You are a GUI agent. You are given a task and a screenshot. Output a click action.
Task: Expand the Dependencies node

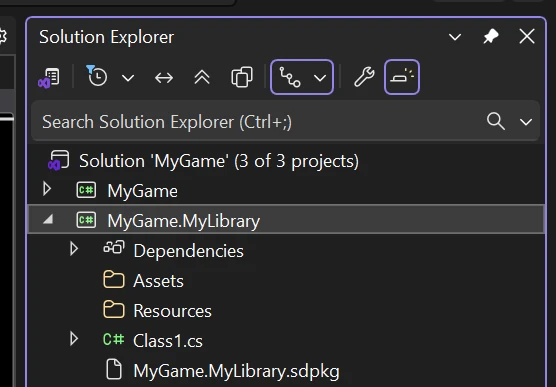tap(73, 249)
